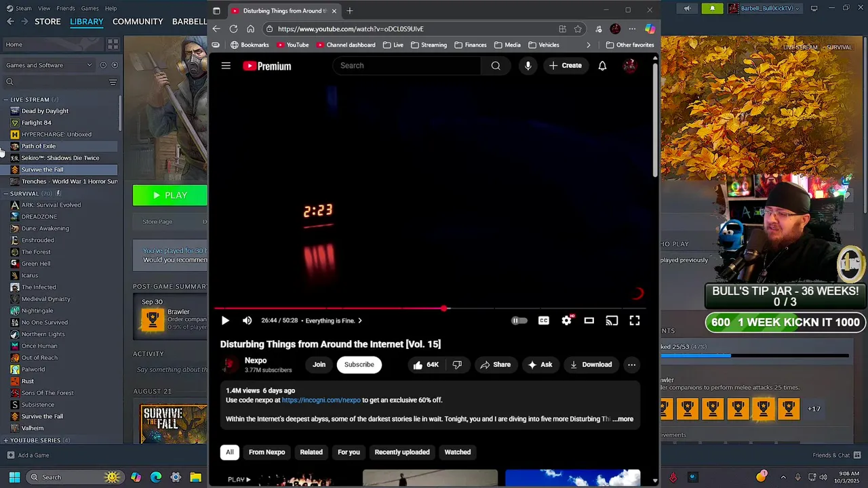Seek on the video progress bar
868x488 pixels.
(430, 308)
